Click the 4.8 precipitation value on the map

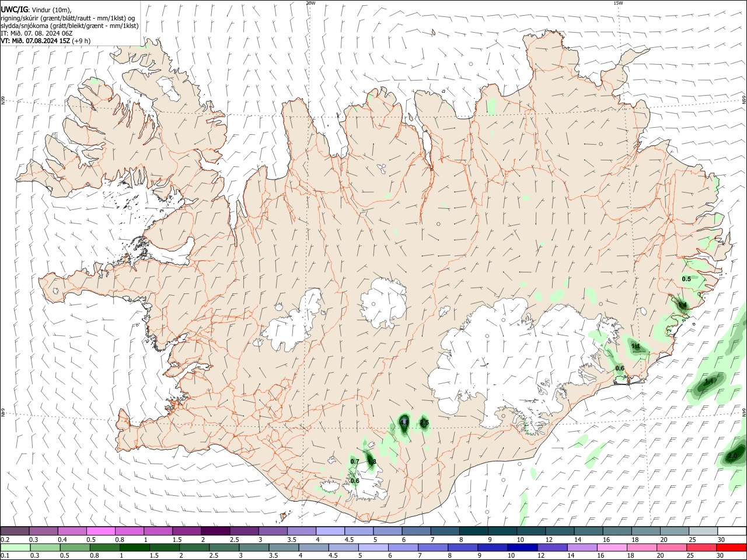pos(404,422)
